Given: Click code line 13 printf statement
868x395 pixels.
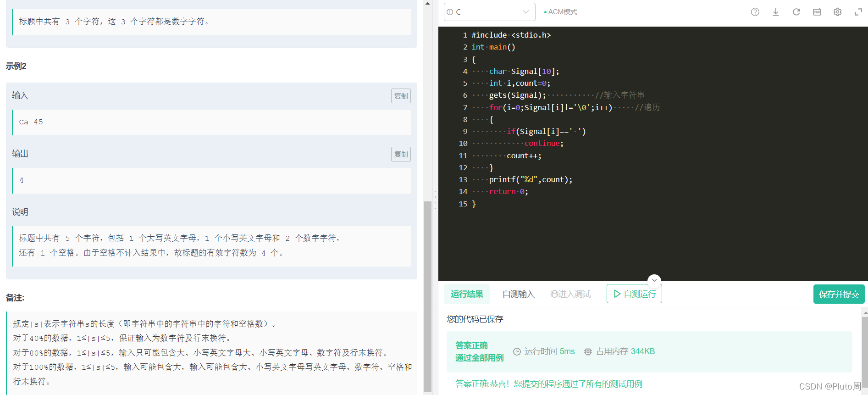Looking at the screenshot, I should coord(531,179).
